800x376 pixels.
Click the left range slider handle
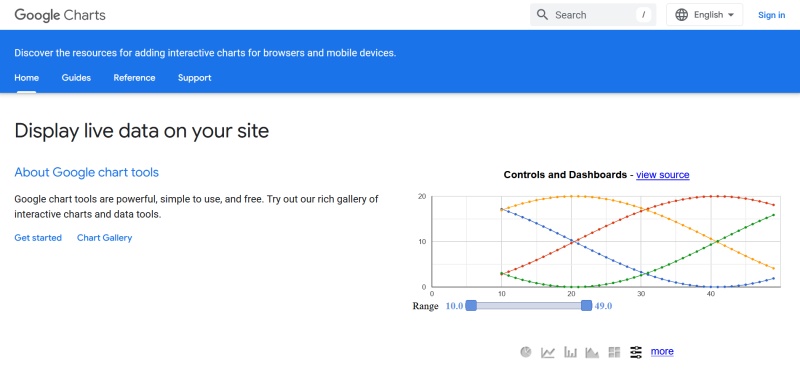click(x=471, y=306)
